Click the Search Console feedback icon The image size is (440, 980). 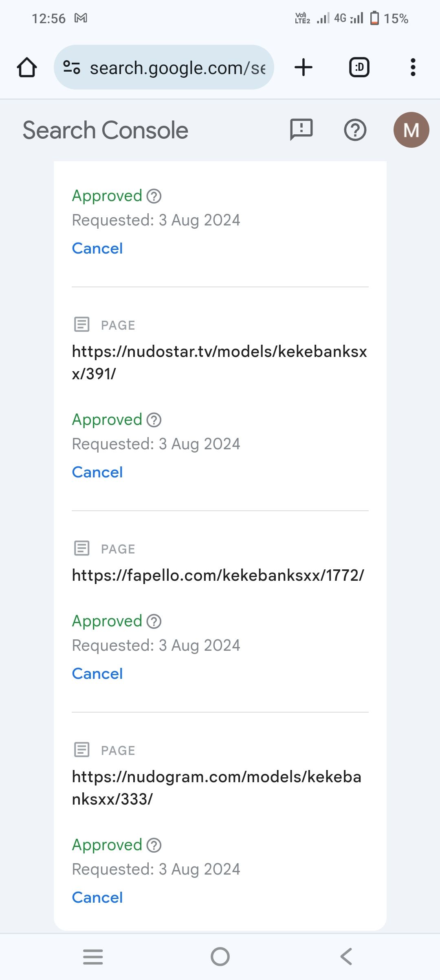(301, 130)
